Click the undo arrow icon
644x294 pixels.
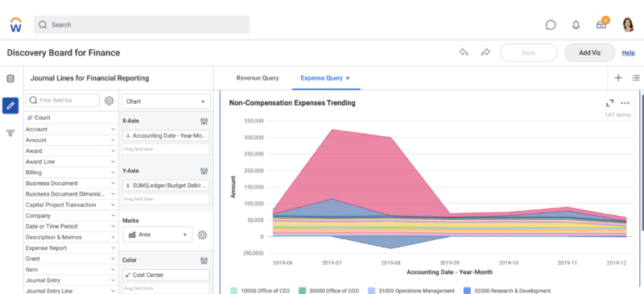point(464,52)
